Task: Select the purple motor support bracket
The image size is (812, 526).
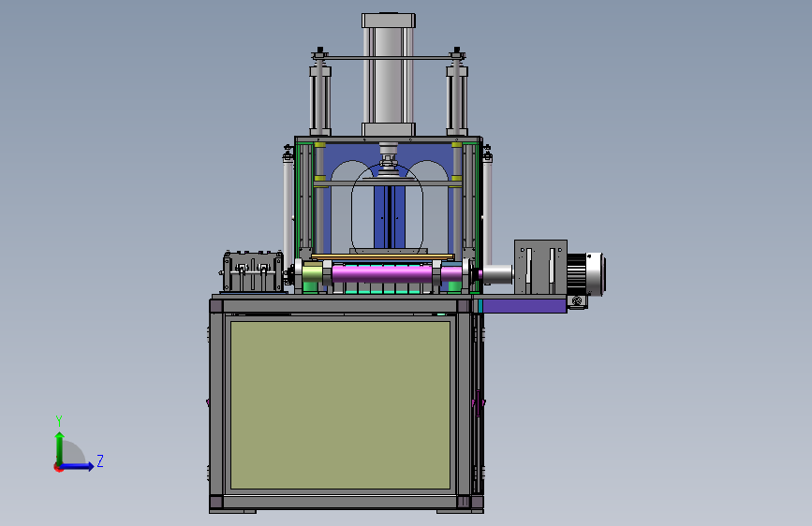Action: pos(524,306)
